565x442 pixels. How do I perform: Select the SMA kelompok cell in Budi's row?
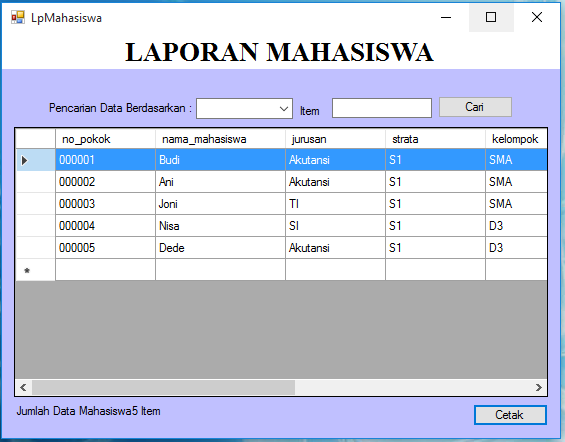[516, 160]
